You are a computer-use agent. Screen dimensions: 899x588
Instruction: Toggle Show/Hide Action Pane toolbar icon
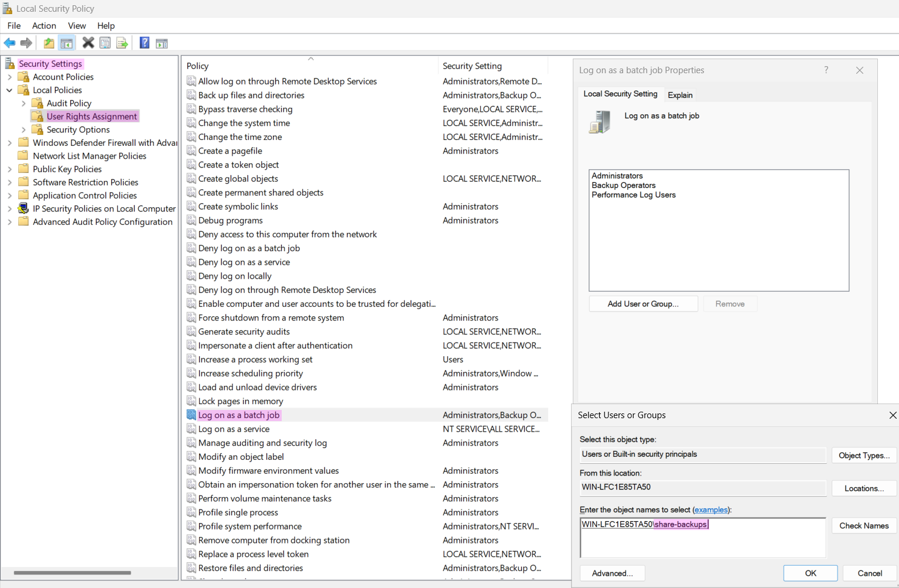pos(162,43)
